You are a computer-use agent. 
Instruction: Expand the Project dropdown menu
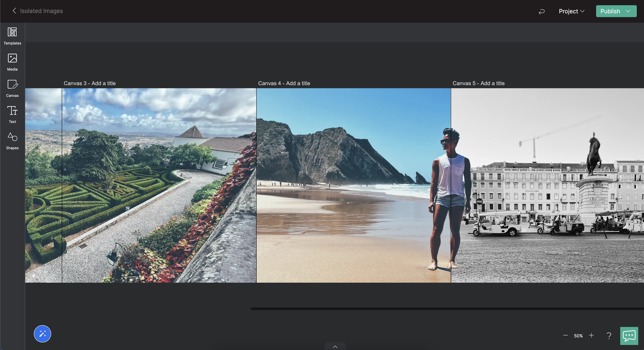571,11
